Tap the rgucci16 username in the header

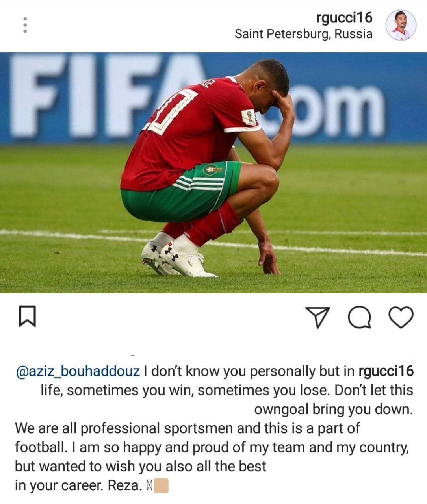click(x=344, y=17)
